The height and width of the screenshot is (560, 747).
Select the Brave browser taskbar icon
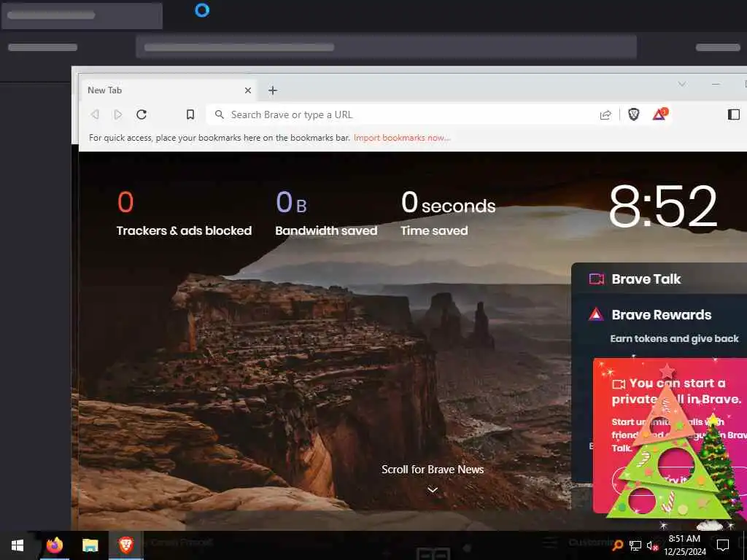point(125,545)
